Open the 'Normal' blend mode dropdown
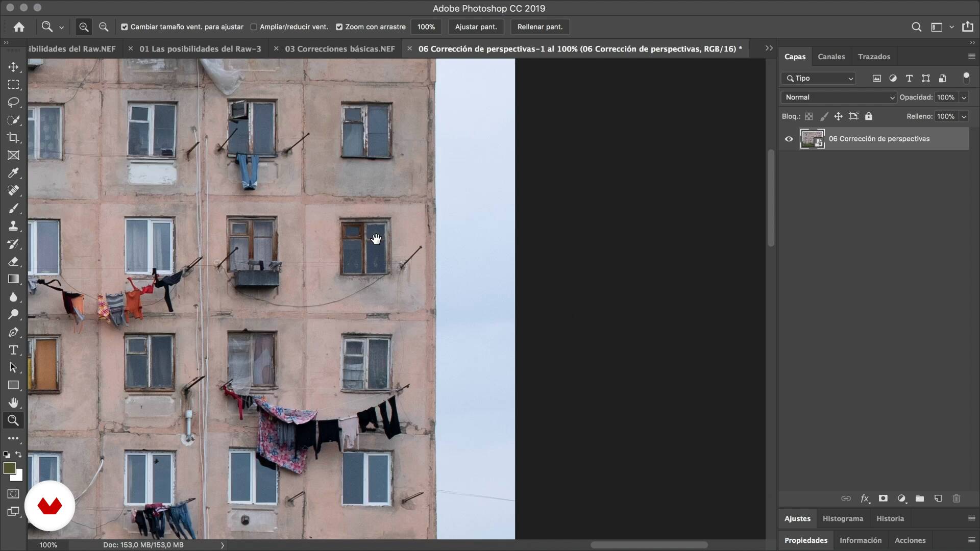The image size is (980, 551). click(x=839, y=97)
